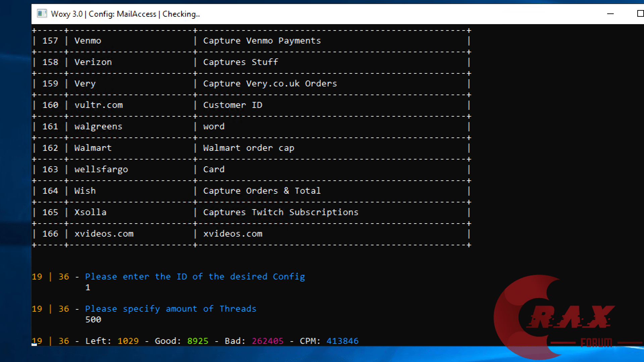The width and height of the screenshot is (644, 362).
Task: Select the Verizon row name
Action: click(x=93, y=62)
